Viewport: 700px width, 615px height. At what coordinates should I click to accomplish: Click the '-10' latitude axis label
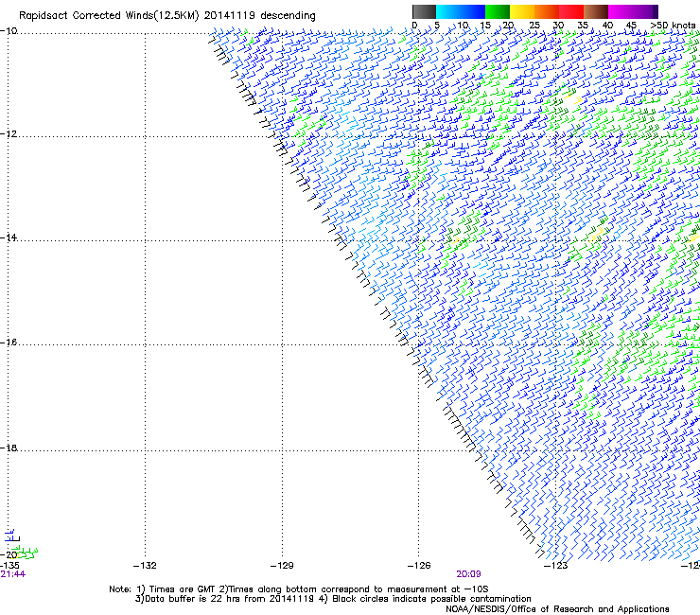(x=9, y=31)
